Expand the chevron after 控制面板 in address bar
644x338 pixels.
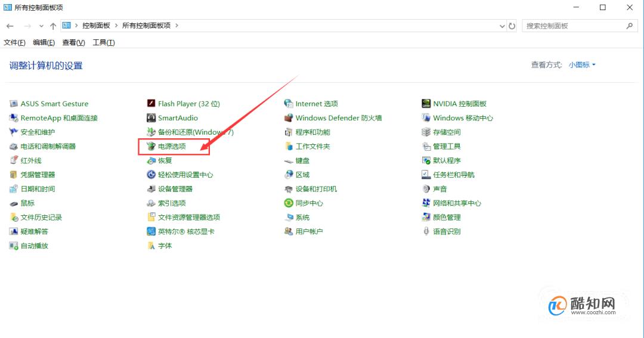click(116, 26)
